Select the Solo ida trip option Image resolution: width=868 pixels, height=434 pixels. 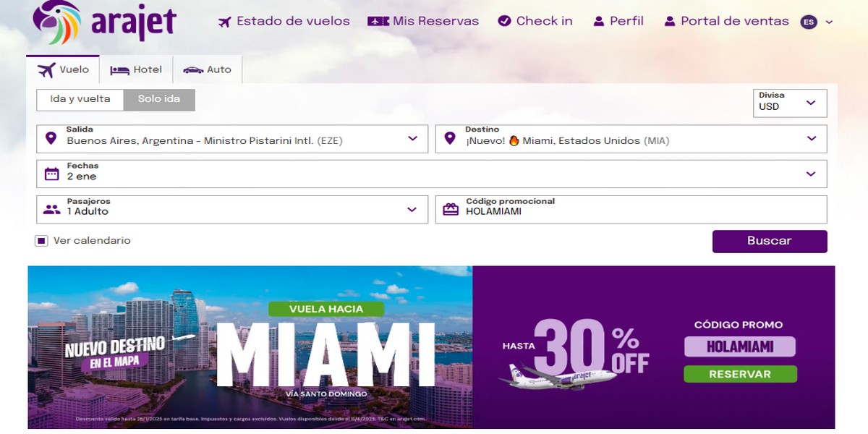pos(159,99)
